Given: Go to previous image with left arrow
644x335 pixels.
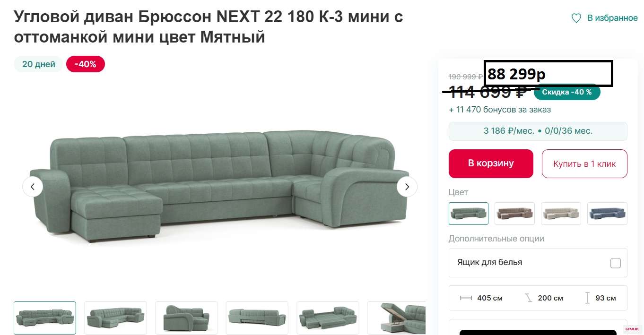Looking at the screenshot, I should tap(33, 187).
